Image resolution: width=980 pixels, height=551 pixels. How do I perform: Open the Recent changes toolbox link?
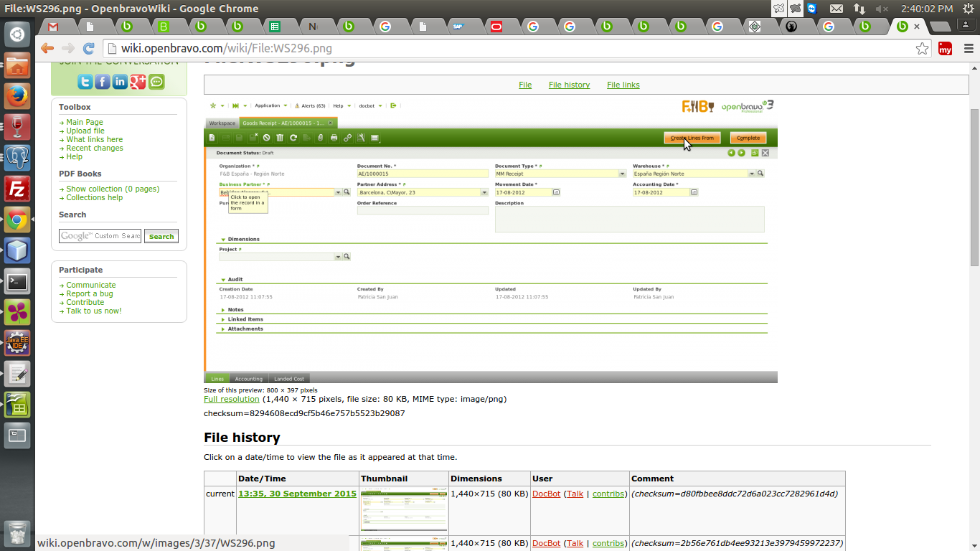tap(95, 148)
